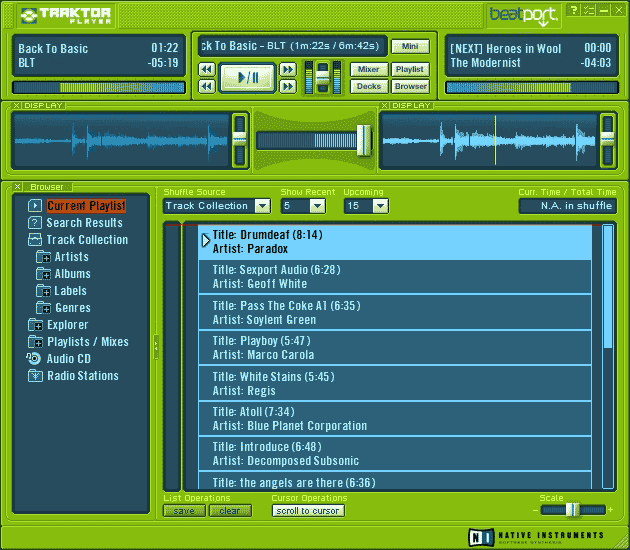Click the Radio Stations antenna icon
The width and height of the screenshot is (630, 550).
tap(35, 376)
